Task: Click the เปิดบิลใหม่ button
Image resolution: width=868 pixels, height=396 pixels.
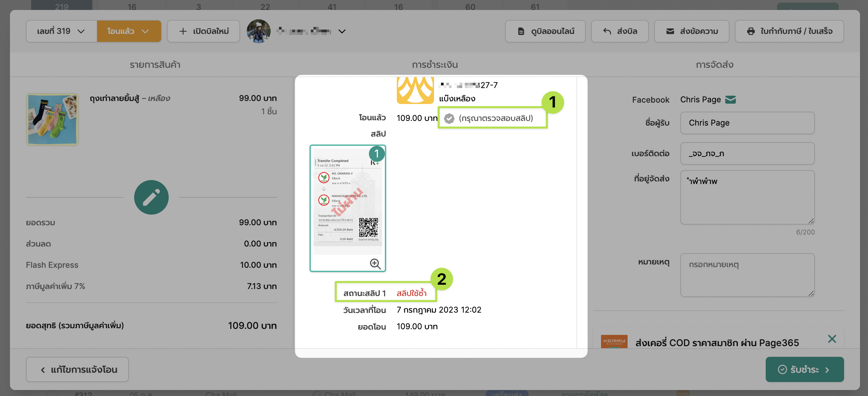Action: point(204,31)
